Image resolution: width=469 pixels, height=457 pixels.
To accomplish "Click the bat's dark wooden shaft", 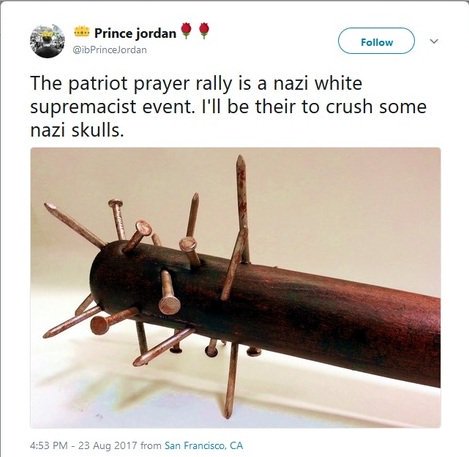I will (333, 320).
